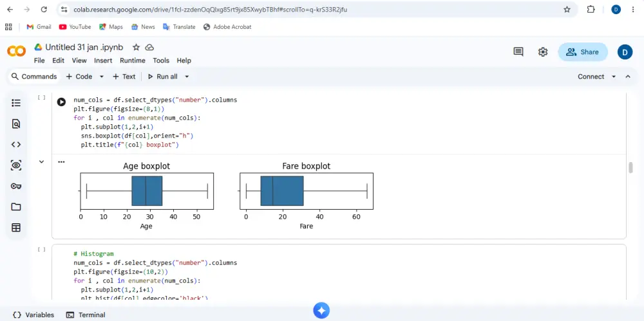Screen dimensions: 644x321
Task: Open the Code snippets sidebar icon
Action: (x=16, y=145)
